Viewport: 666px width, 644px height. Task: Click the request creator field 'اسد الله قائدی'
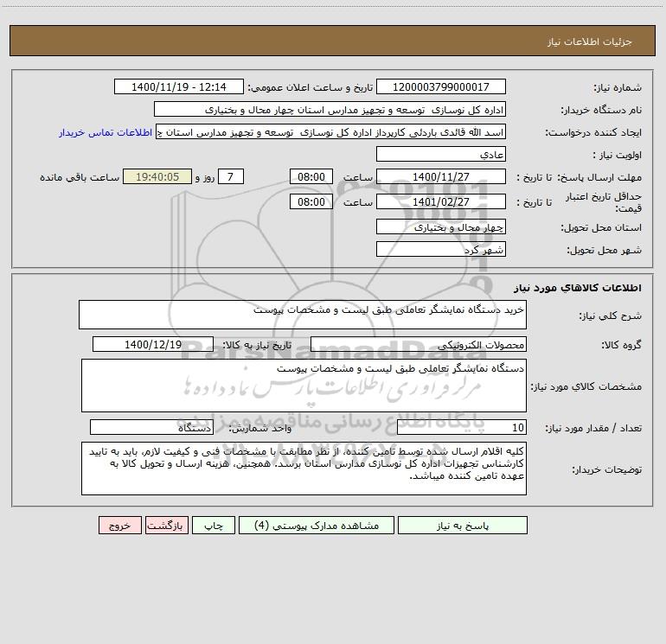331,132
